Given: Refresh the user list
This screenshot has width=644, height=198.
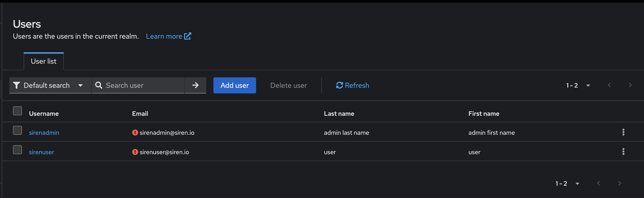Looking at the screenshot, I should tap(352, 85).
